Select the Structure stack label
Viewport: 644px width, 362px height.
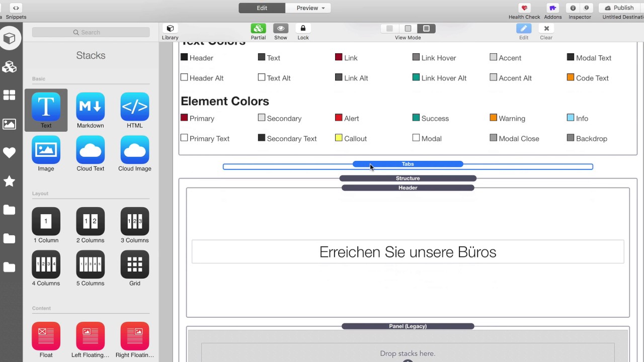pos(408,178)
